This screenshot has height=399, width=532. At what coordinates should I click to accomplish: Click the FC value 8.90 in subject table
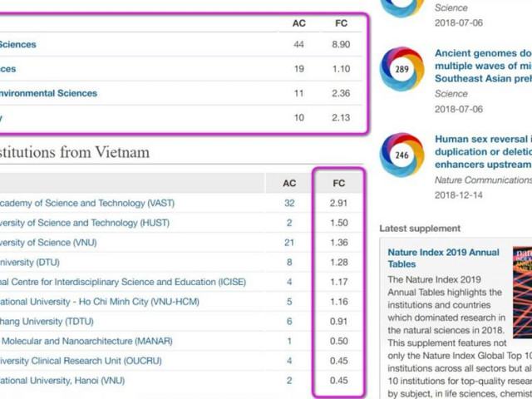341,44
